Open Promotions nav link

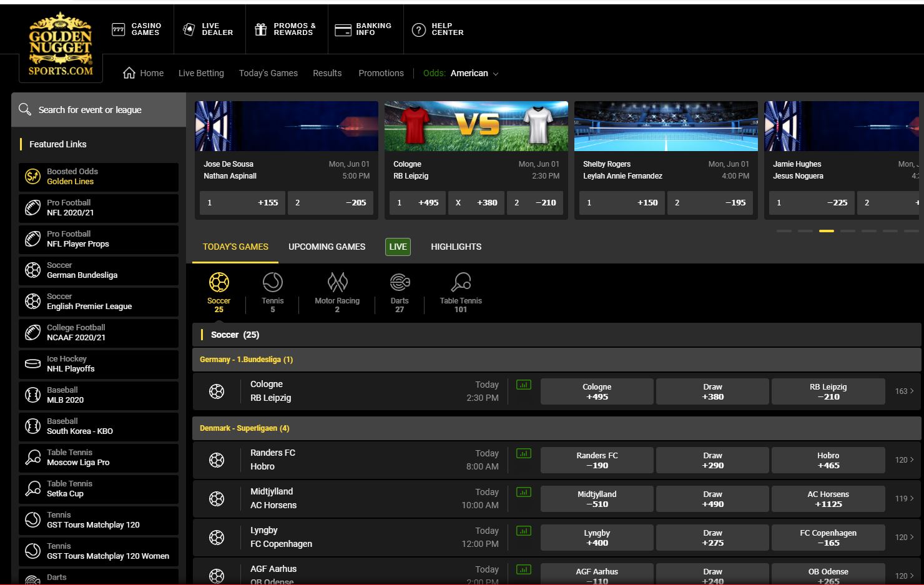click(x=381, y=73)
